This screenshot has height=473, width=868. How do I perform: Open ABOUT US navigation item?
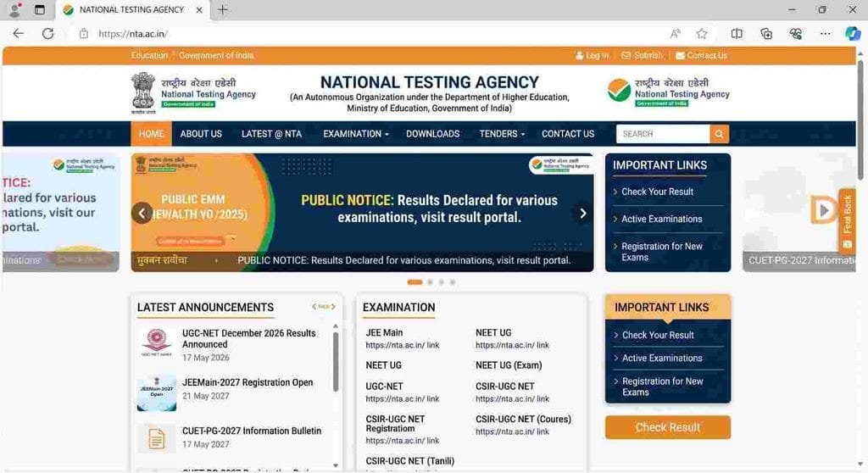[201, 134]
